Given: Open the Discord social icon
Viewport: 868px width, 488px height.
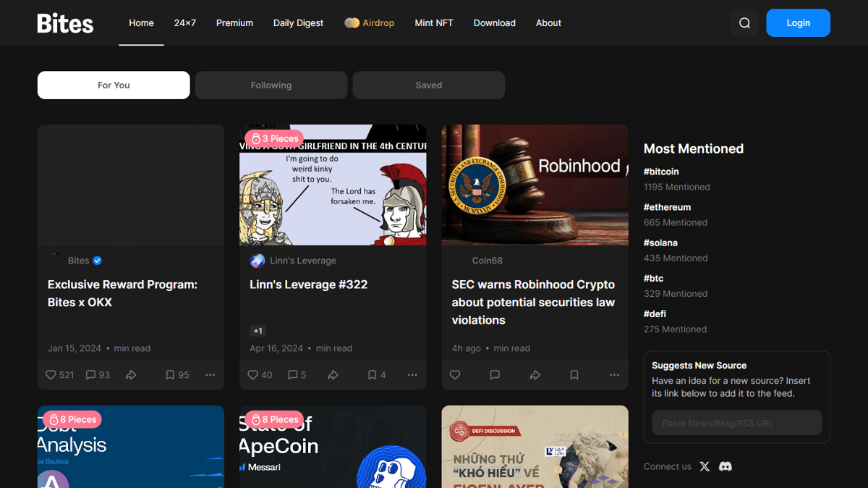Looking at the screenshot, I should tap(726, 467).
